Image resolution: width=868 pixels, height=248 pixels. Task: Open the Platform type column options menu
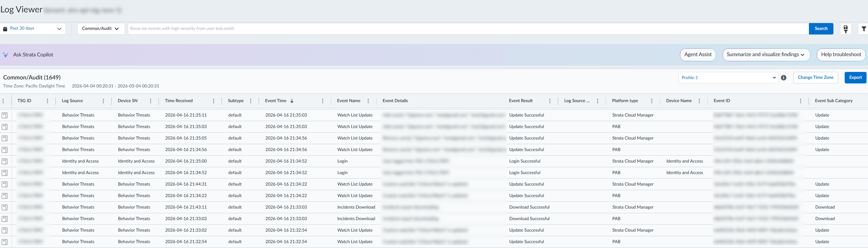pyautogui.click(x=652, y=101)
